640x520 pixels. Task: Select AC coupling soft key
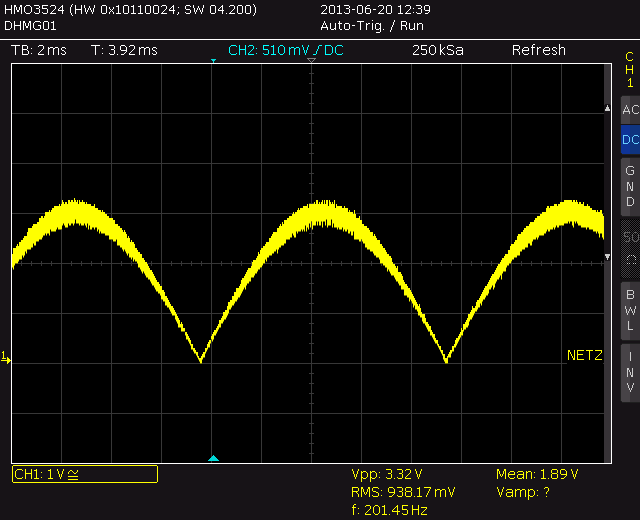pyautogui.click(x=630, y=110)
